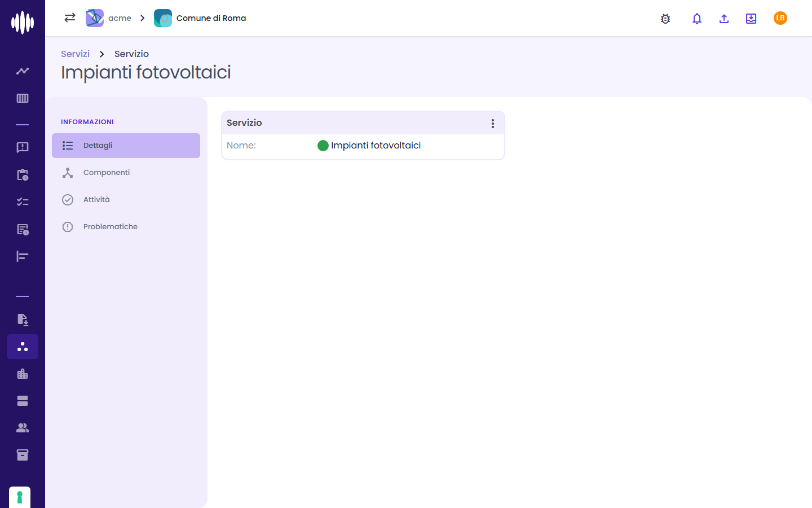Open the clipboard clock sidebar icon

[x=23, y=174]
